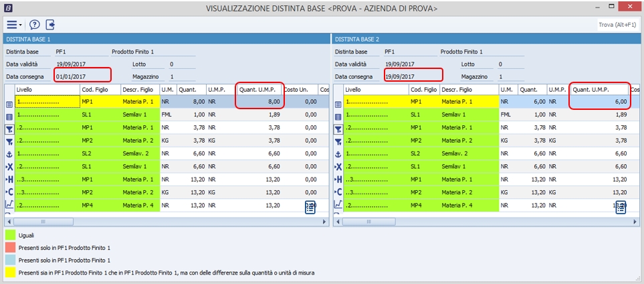Sort by Descr. Figlio column in Distinta Base 2
644x284 pixels.
tap(469, 89)
